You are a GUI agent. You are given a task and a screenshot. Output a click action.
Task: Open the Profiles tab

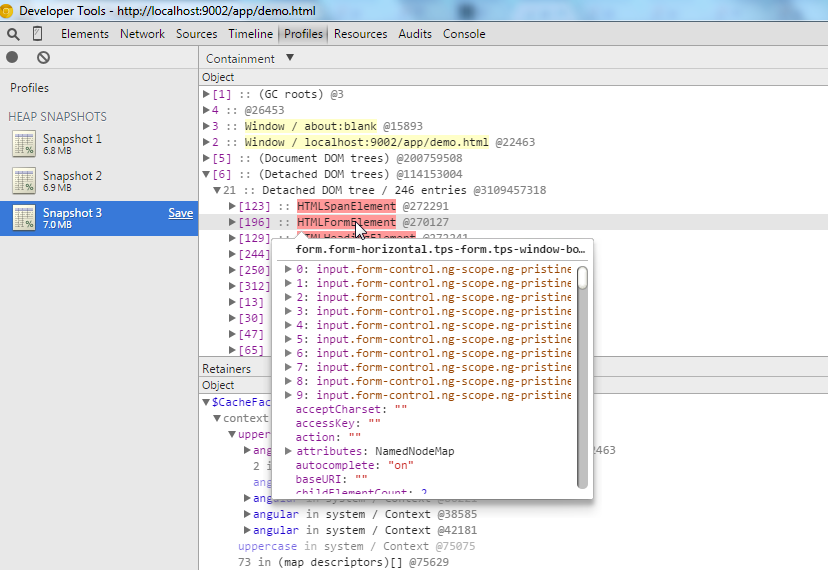[x=303, y=34]
